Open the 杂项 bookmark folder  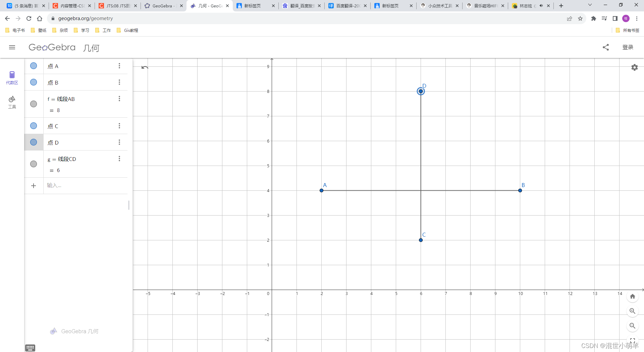[x=60, y=30]
